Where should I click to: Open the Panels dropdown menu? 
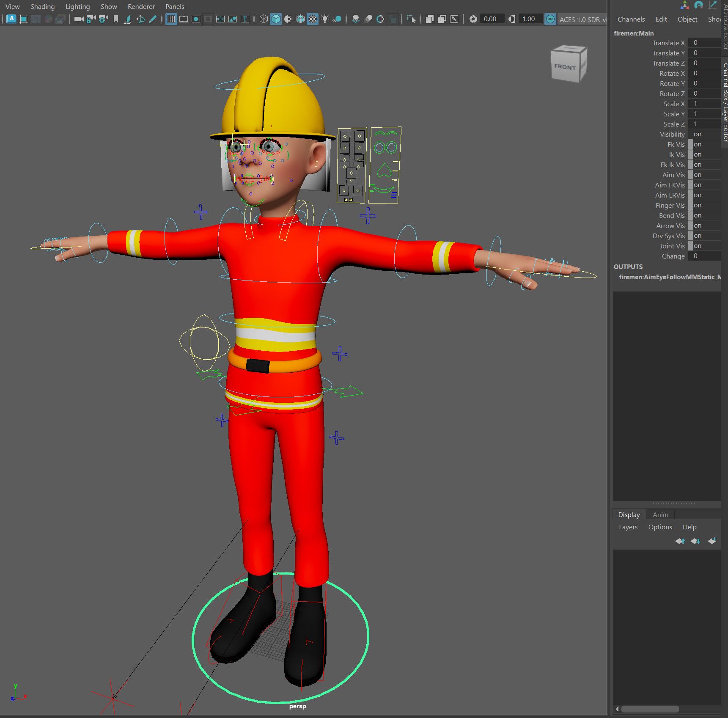click(175, 6)
